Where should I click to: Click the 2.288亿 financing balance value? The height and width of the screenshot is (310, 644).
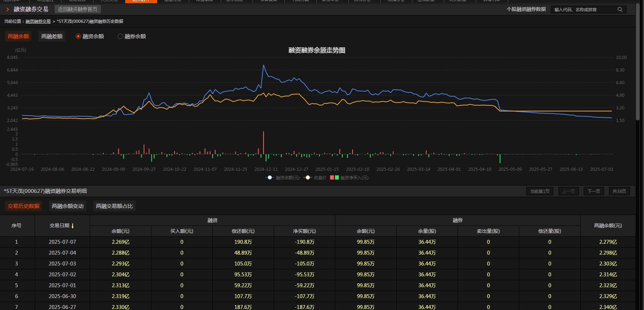pyautogui.click(x=121, y=253)
